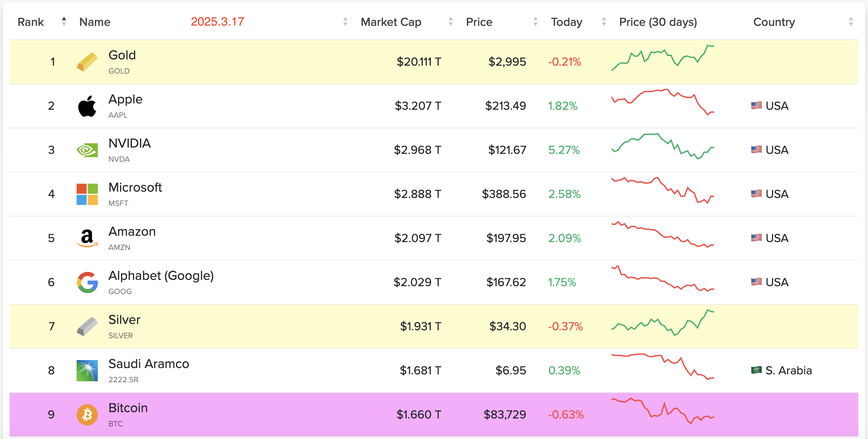Open the Bitcoin asset link
Screen dimensions: 868x439
tap(128, 408)
